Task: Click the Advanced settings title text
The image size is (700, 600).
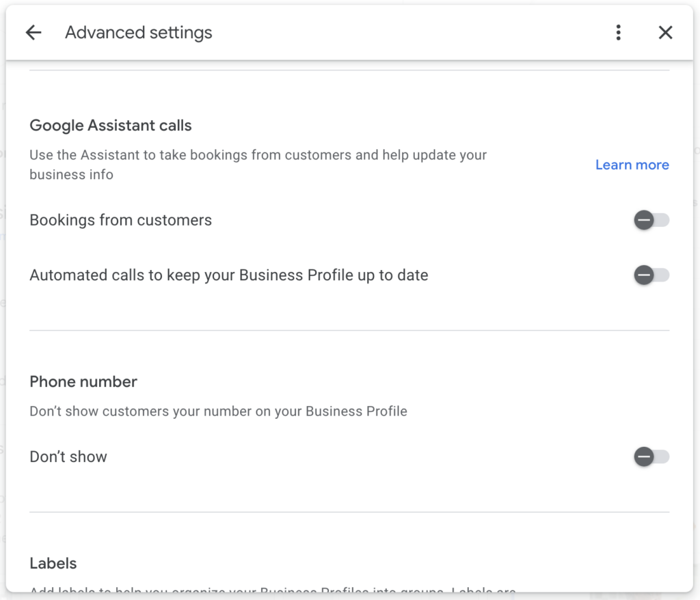Action: click(138, 32)
